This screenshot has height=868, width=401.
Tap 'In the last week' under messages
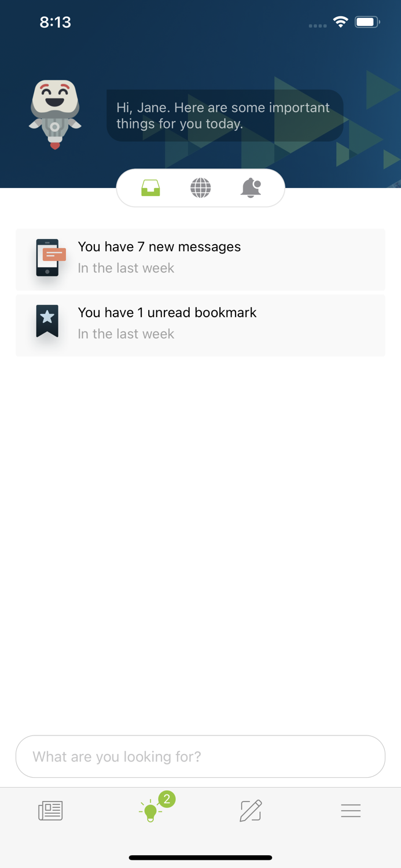click(126, 268)
